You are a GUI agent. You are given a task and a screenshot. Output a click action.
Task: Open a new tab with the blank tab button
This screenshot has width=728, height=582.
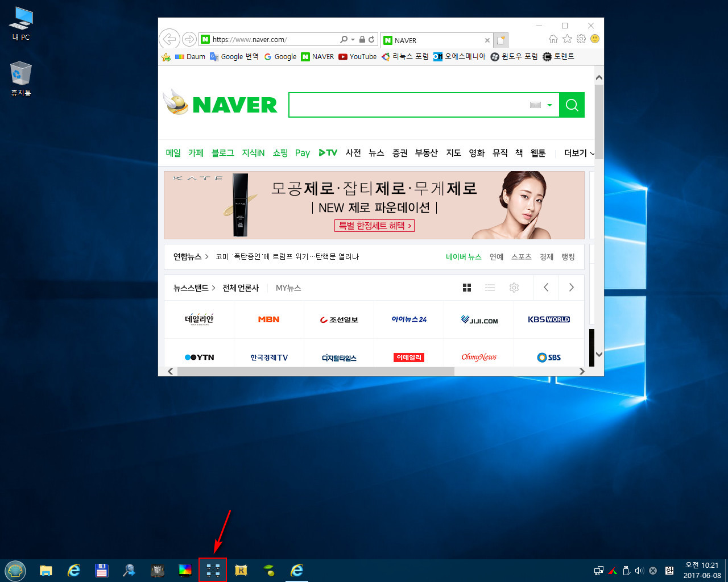[x=500, y=40]
